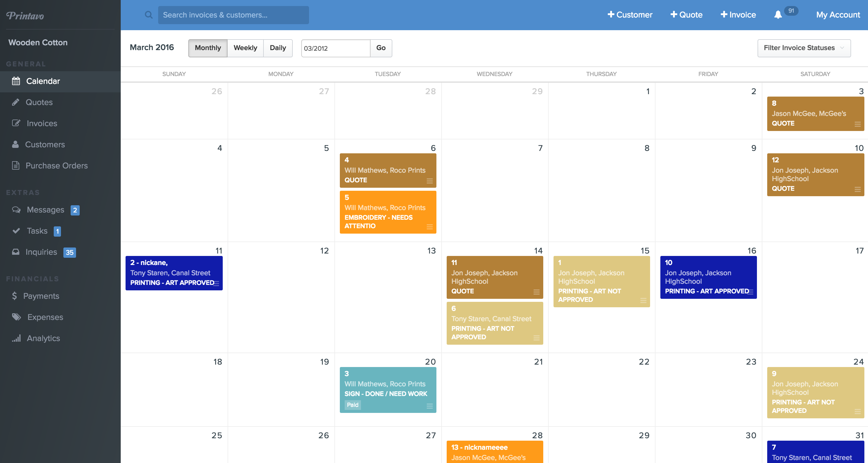Click the Invoices edit icon
The image size is (868, 463).
click(16, 123)
